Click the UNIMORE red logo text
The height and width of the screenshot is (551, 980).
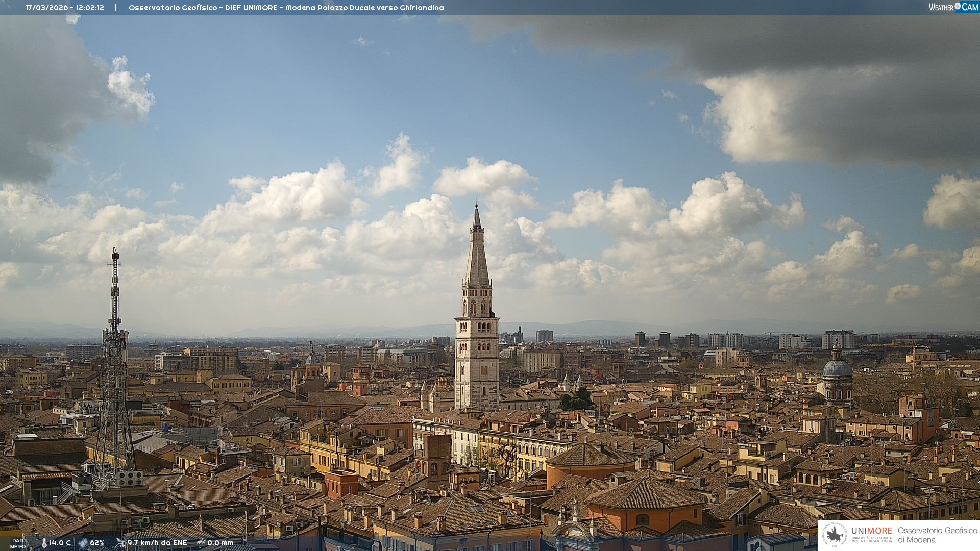pyautogui.click(x=871, y=531)
